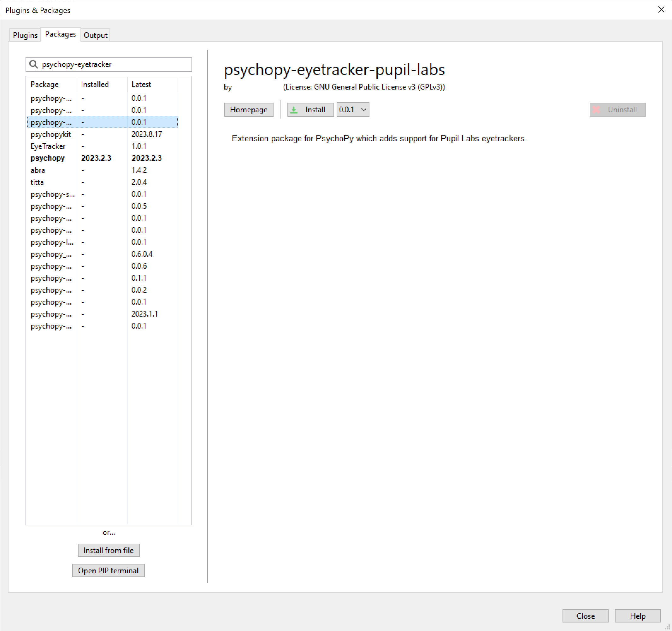The height and width of the screenshot is (631, 672).
Task: Select the psychopykit package row
Action: pyautogui.click(x=51, y=134)
